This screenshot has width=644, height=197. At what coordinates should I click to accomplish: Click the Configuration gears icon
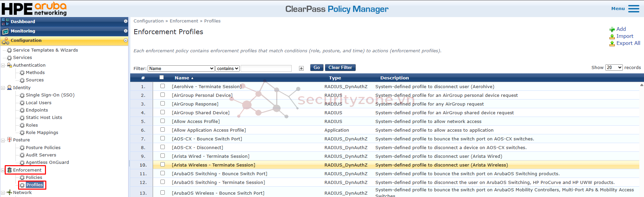5,41
